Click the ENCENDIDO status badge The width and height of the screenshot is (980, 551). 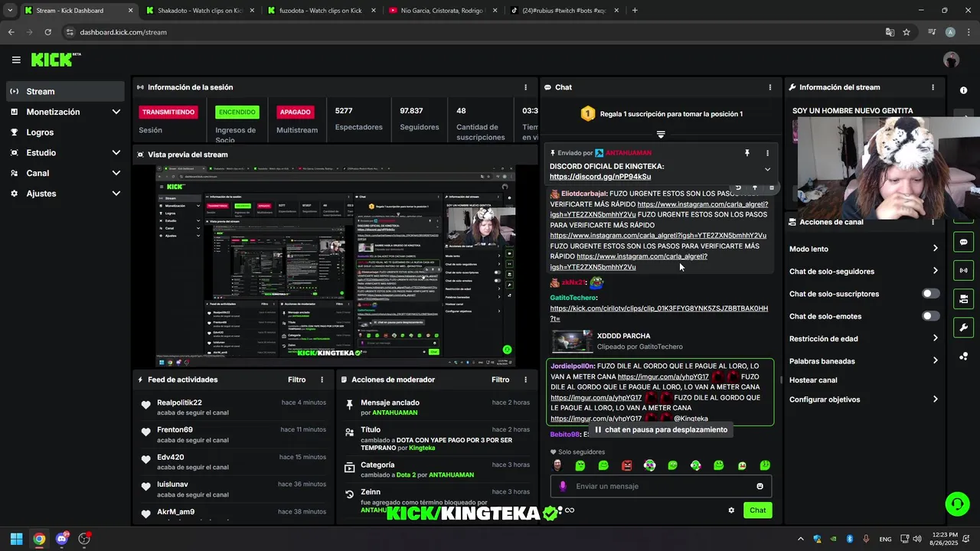click(237, 112)
